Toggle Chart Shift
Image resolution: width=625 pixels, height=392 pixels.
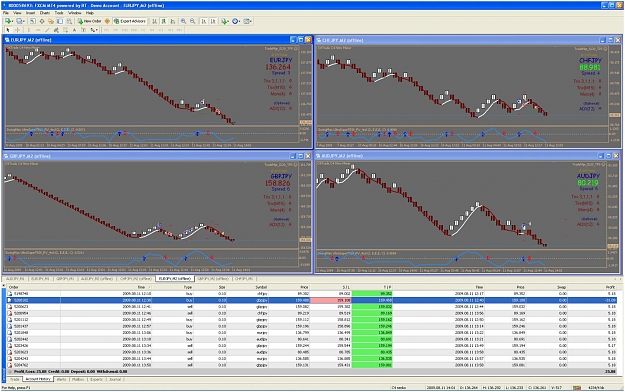(x=213, y=21)
